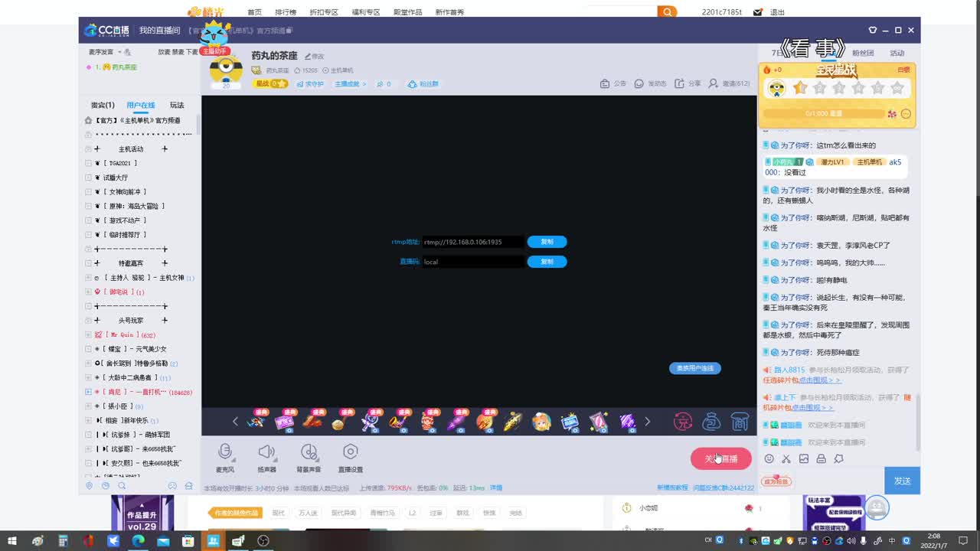980x551 pixels.
Task: Click 修改 to edit room title
Action: [315, 57]
